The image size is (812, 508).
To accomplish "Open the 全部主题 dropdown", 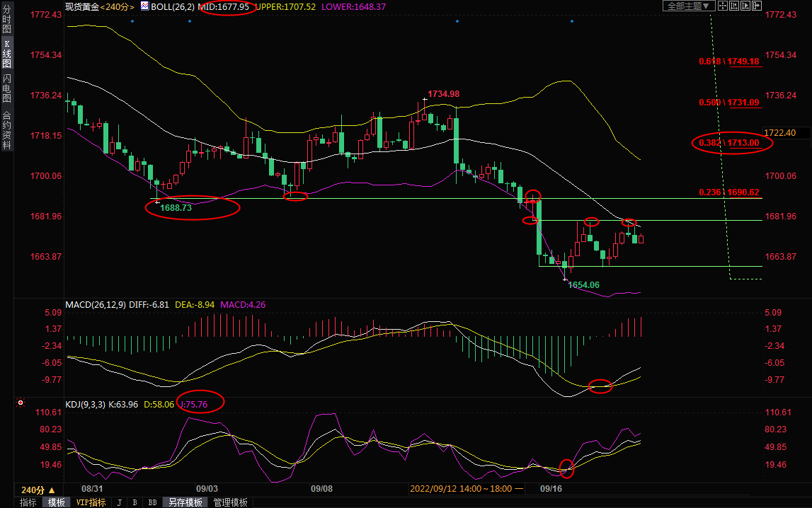I will (686, 6).
